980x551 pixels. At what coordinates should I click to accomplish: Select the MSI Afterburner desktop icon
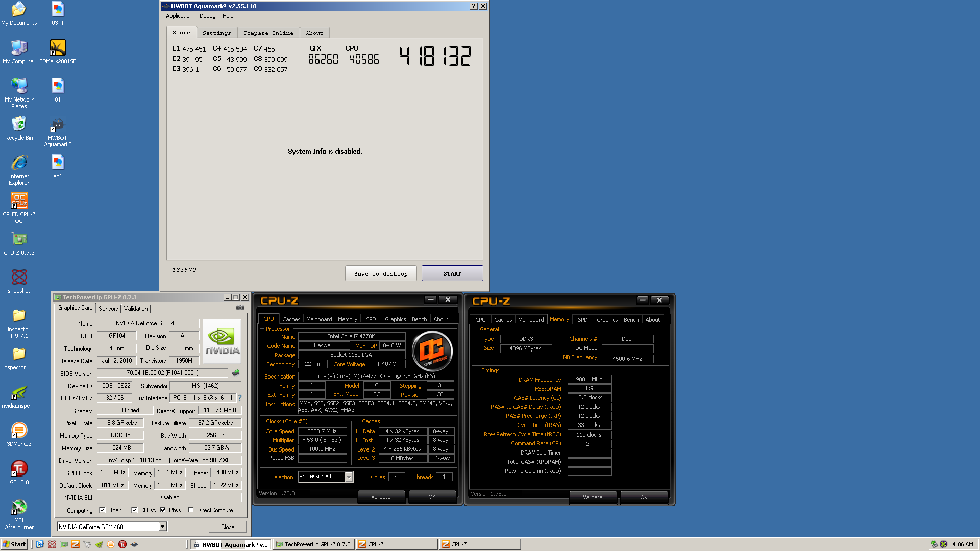point(19,514)
